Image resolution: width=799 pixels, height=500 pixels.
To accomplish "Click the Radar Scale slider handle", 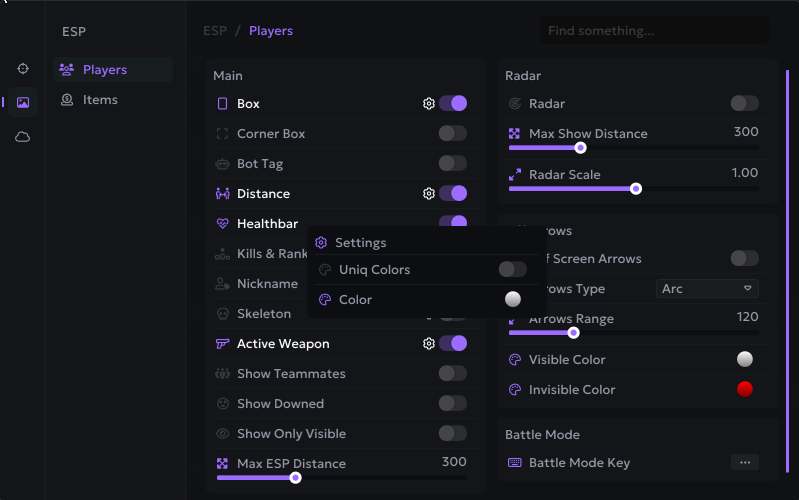I will (x=635, y=188).
